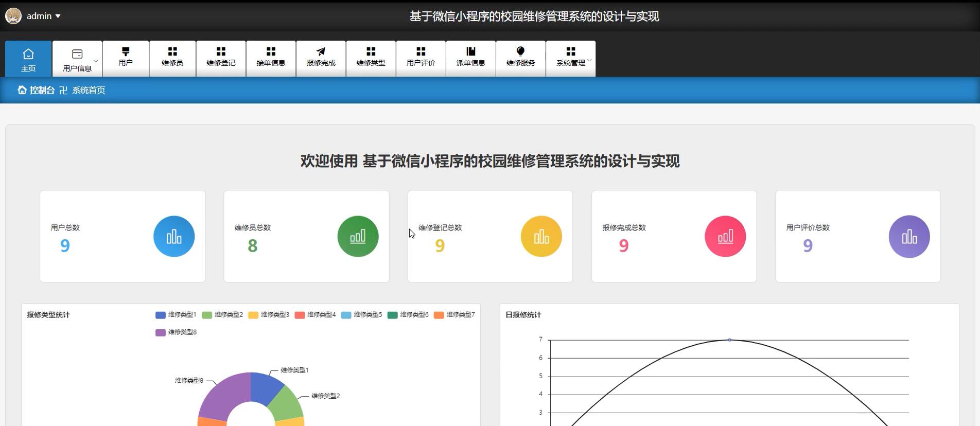The width and height of the screenshot is (980, 426).
Task: Select the 用户评价 menu item
Action: 421,59
